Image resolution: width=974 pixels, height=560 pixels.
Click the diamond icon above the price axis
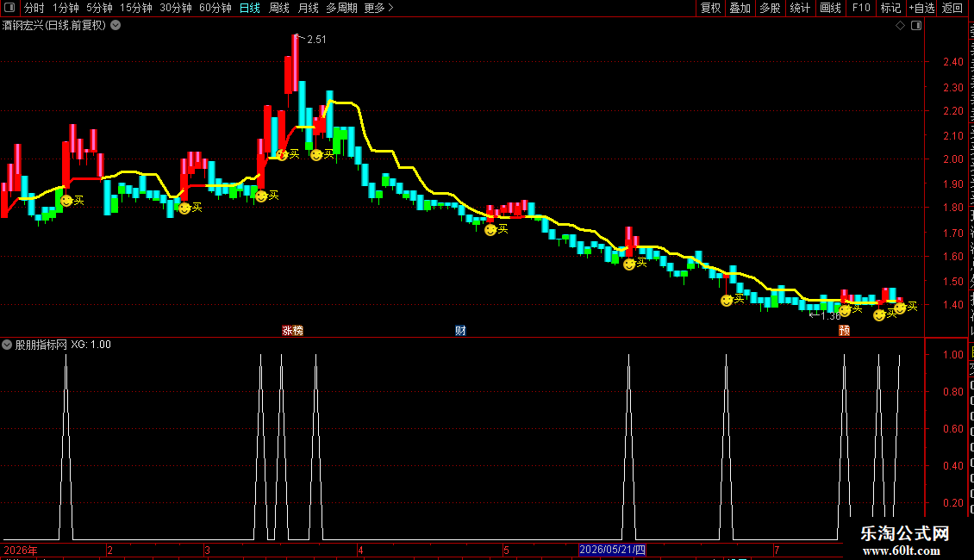(900, 26)
